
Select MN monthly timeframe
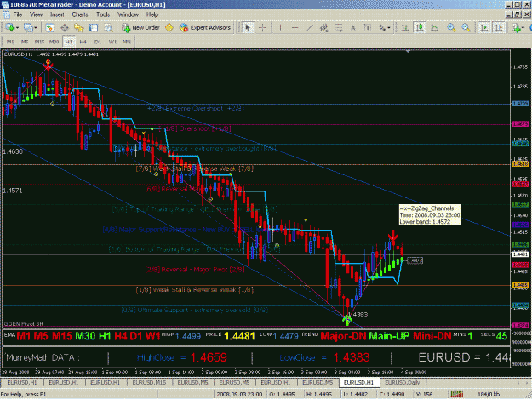127,42
